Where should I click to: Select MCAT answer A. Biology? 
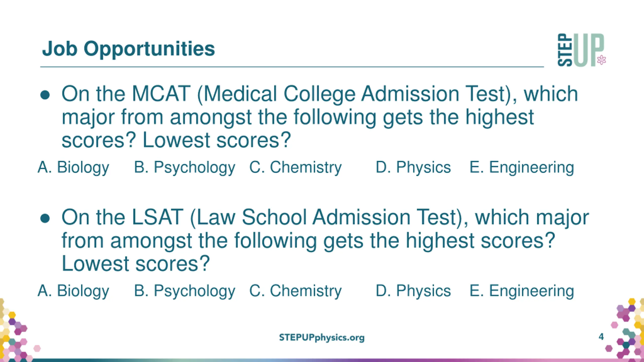(x=73, y=167)
